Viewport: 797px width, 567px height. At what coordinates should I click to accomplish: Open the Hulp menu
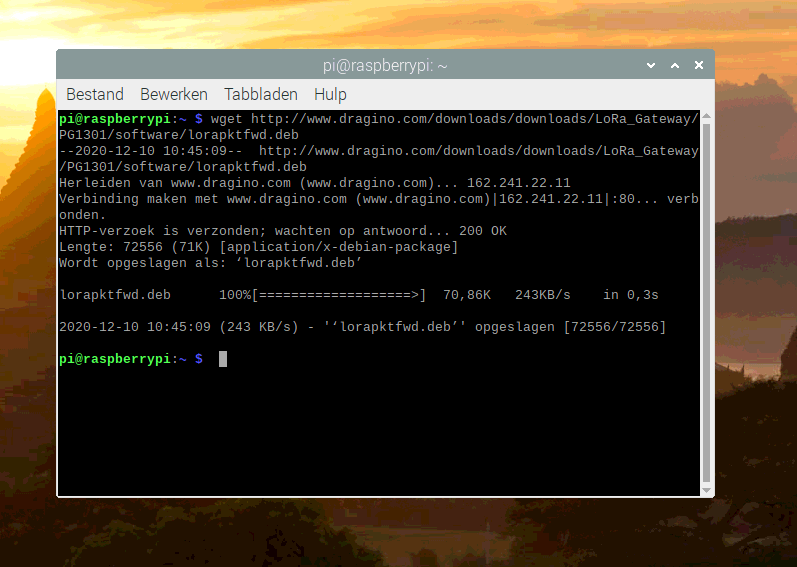(x=330, y=94)
